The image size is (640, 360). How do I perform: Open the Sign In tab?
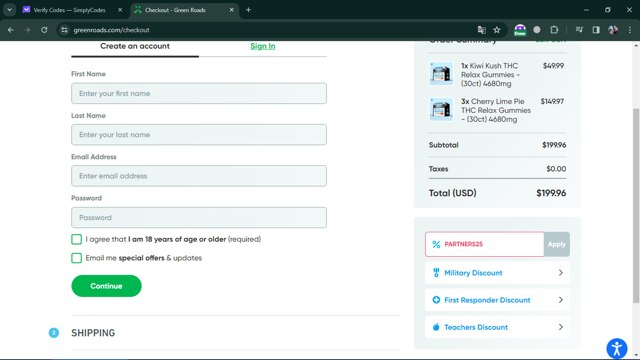263,46
